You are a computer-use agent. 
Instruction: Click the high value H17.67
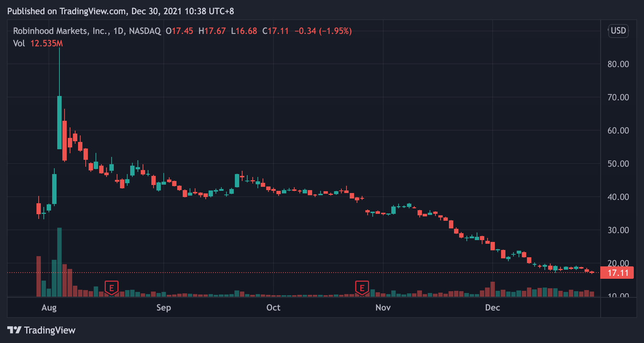212,31
